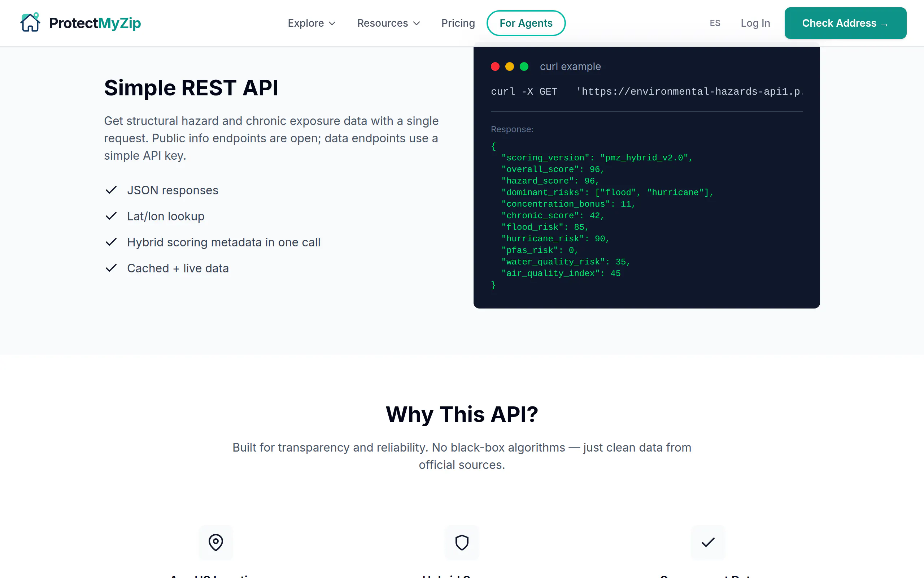The width and height of the screenshot is (924, 578).
Task: Click the "flood_risk": 85 line
Action: 545,227
